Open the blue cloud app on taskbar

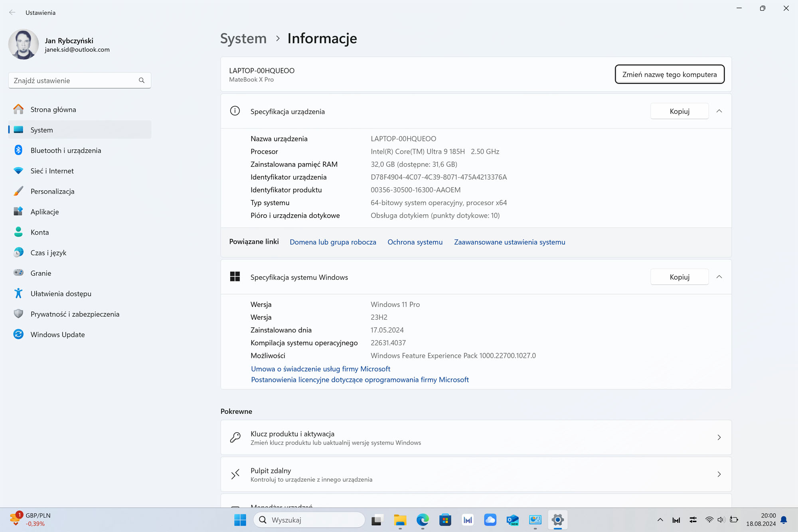[x=490, y=520]
